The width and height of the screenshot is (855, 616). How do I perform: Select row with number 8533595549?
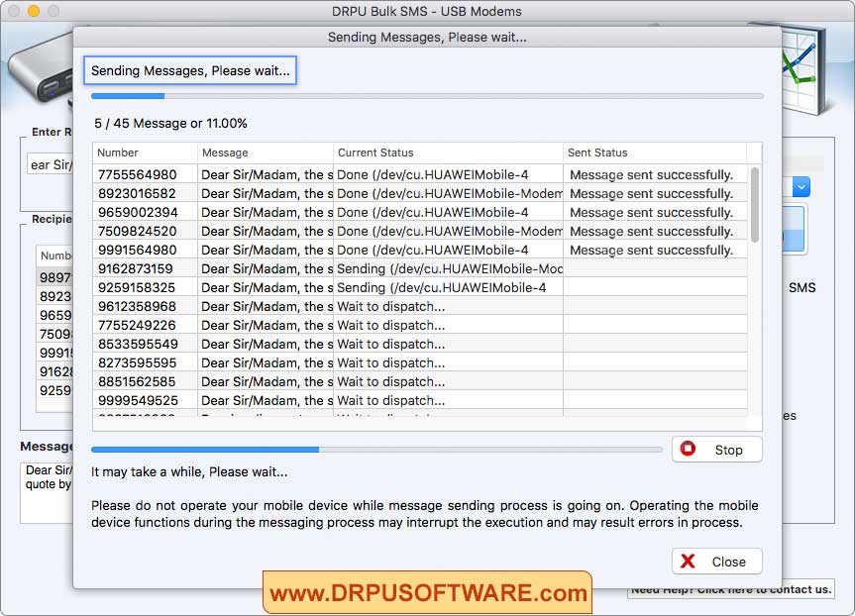pyautogui.click(x=420, y=344)
